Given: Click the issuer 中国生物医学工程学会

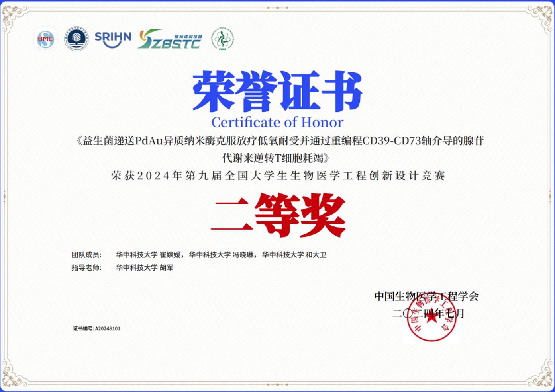Looking at the screenshot, I should click(426, 296).
